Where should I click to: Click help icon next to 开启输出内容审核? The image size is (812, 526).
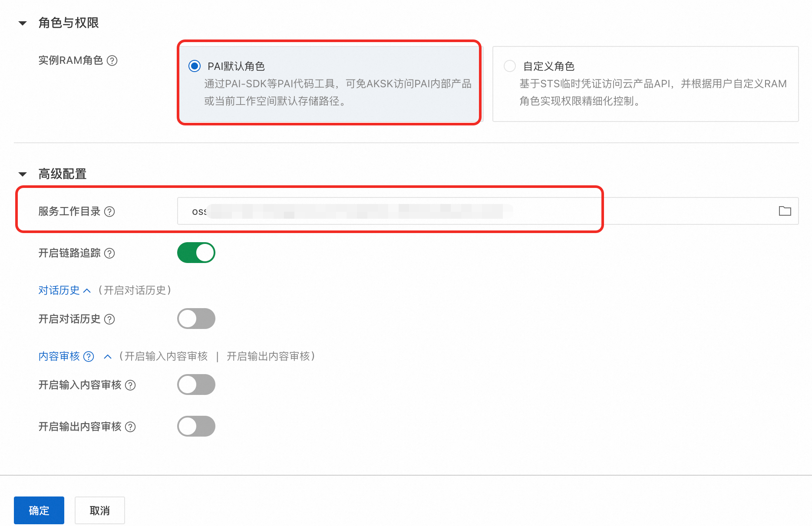pos(130,427)
